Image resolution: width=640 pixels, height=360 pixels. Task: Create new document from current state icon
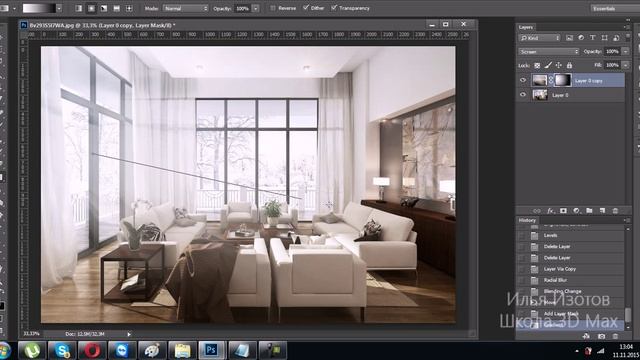(x=586, y=336)
